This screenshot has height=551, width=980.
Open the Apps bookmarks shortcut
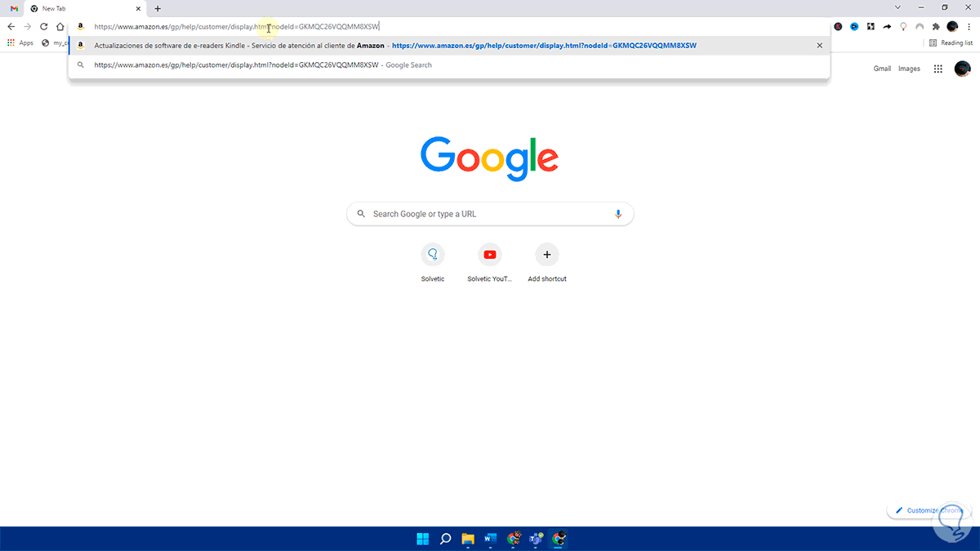point(20,42)
